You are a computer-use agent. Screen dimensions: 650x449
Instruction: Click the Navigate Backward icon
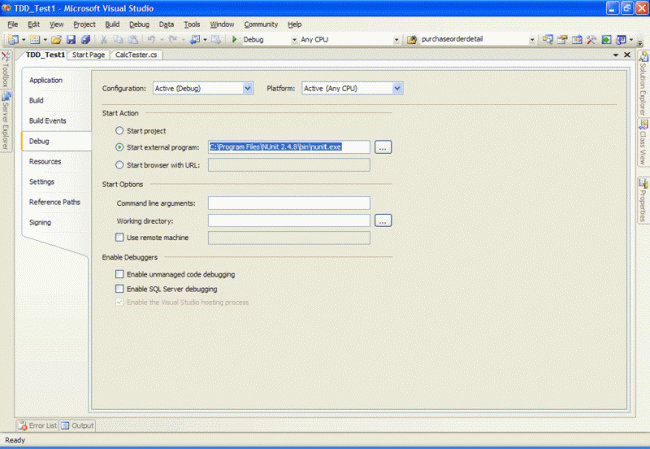click(195, 39)
